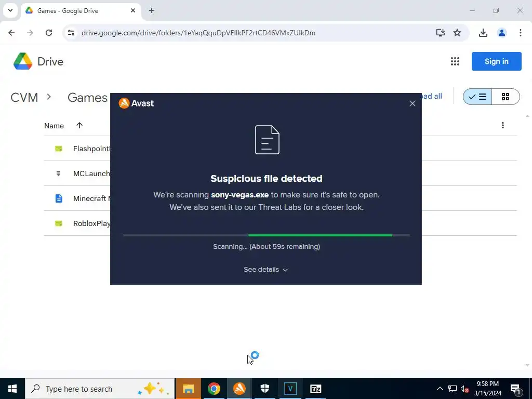The height and width of the screenshot is (399, 532).
Task: Open File Explorer from the taskbar
Action: pyautogui.click(x=188, y=389)
